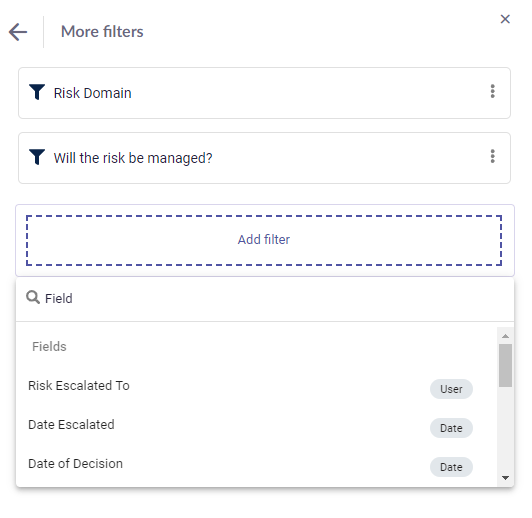Expand the Will the risk be managed? filter
Screen dimensions: 532x518
pos(264,158)
